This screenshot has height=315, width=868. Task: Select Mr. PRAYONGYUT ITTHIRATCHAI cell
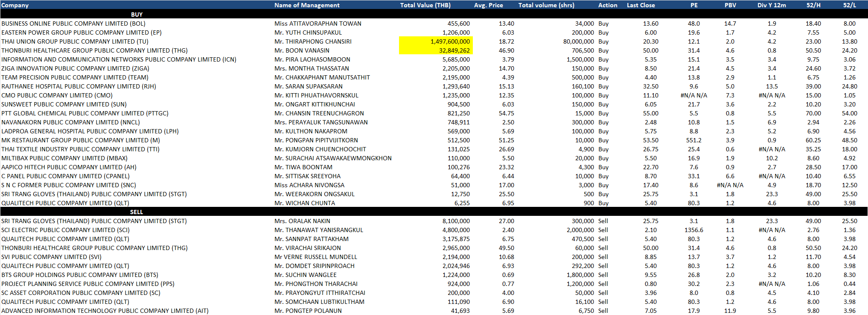[320, 293]
